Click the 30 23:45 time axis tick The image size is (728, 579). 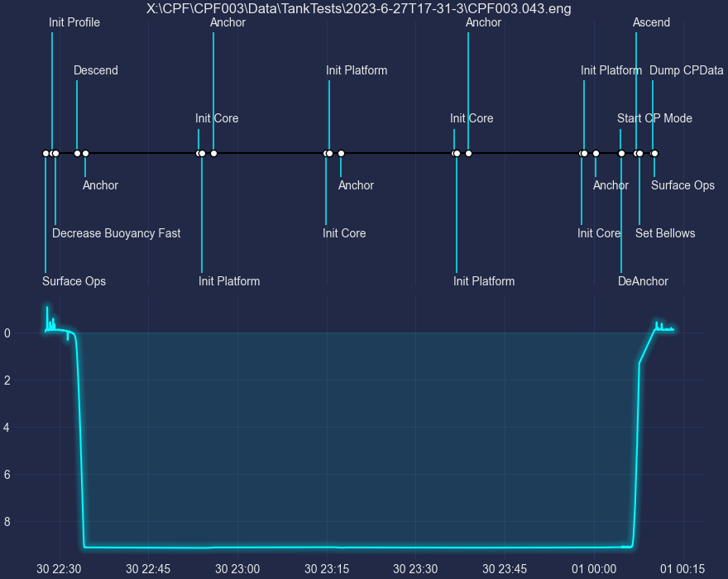coord(505,569)
